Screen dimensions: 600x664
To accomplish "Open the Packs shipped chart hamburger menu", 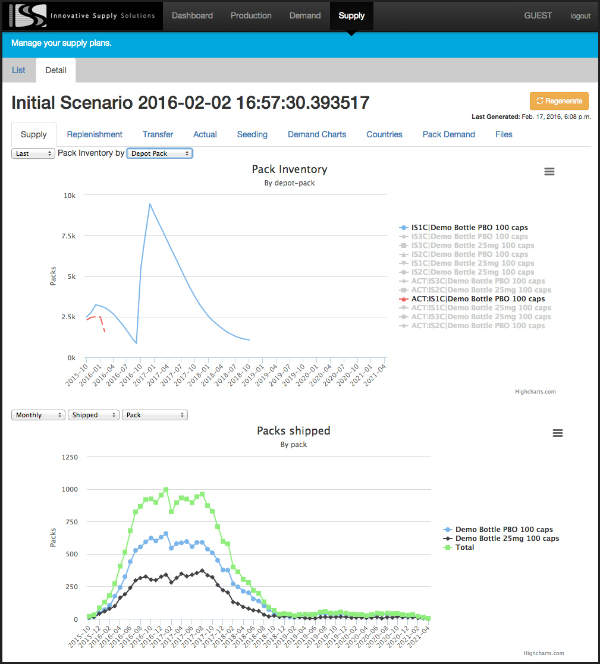I will 558,433.
